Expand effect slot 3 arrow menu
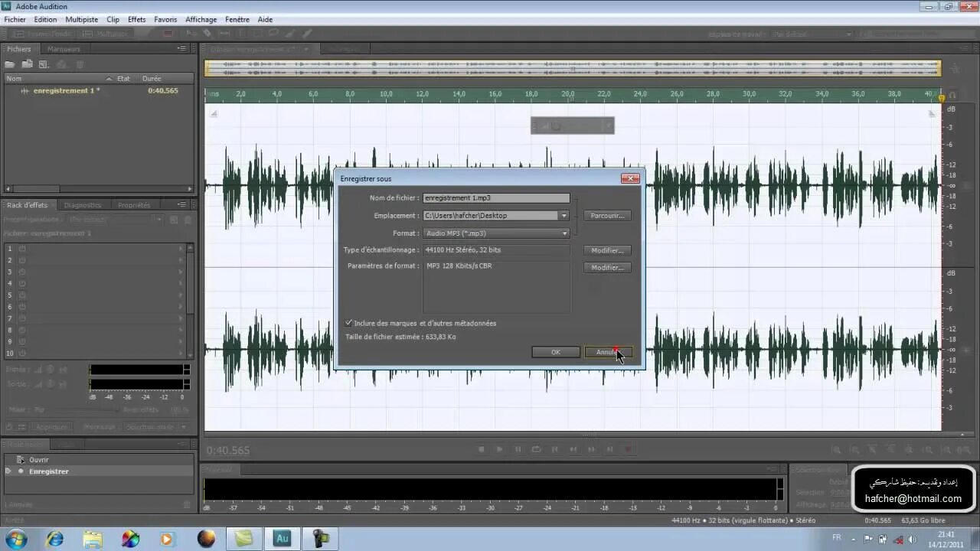 click(x=181, y=272)
